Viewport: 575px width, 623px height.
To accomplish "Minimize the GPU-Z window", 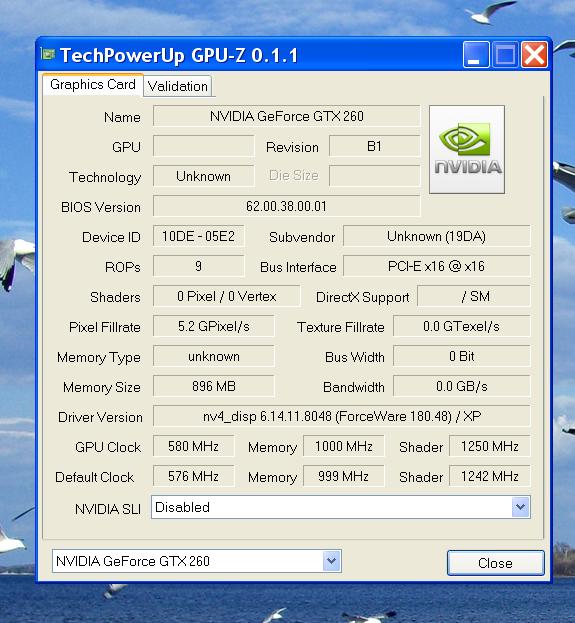I will [476, 54].
